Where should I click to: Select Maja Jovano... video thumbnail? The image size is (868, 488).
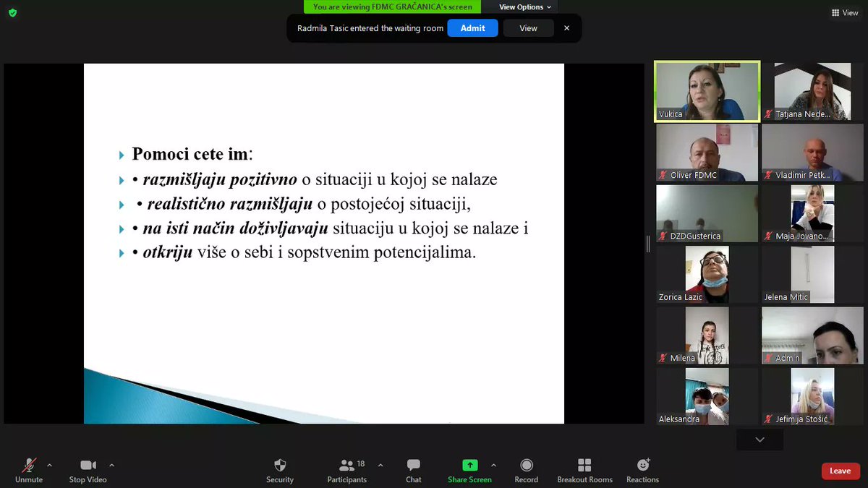pos(812,213)
